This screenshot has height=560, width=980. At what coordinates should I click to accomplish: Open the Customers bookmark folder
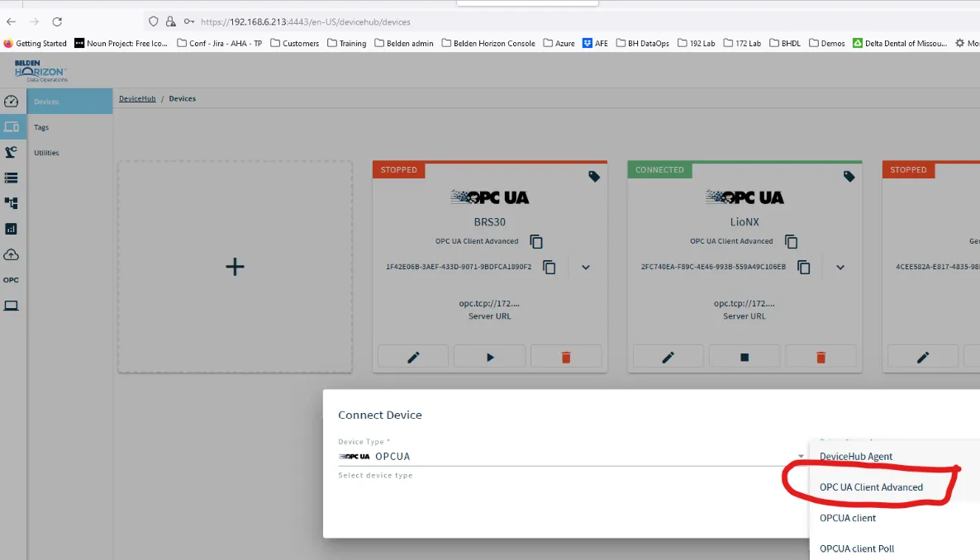pyautogui.click(x=294, y=43)
